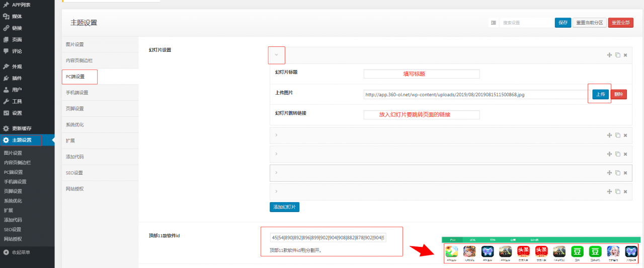Click the person icon for 用户
Screen dimensions: 644x268
click(x=6, y=90)
